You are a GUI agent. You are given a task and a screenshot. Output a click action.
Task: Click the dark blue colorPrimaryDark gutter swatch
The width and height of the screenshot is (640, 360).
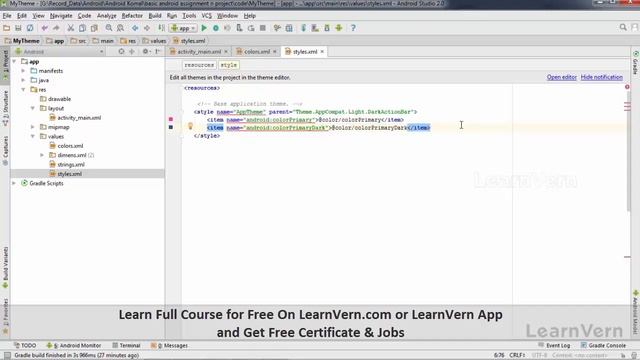(x=171, y=127)
